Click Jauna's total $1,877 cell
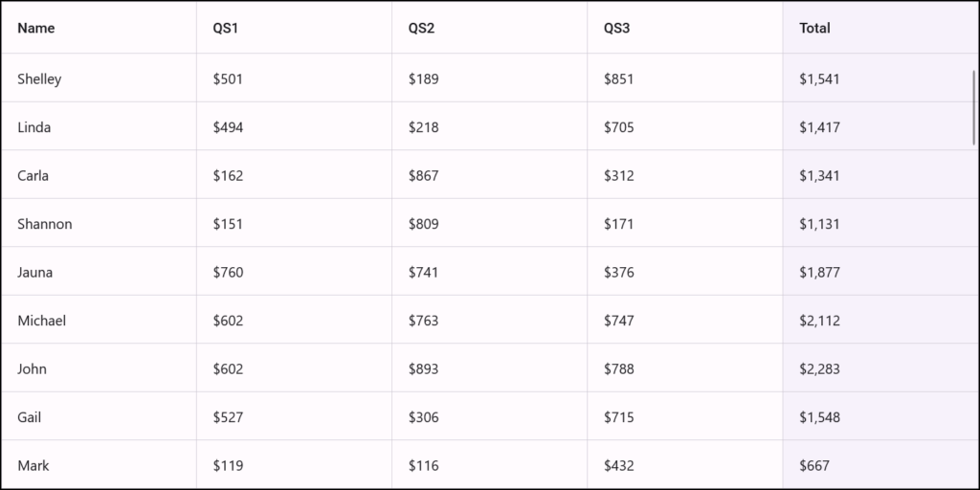This screenshot has width=980, height=490. [819, 272]
